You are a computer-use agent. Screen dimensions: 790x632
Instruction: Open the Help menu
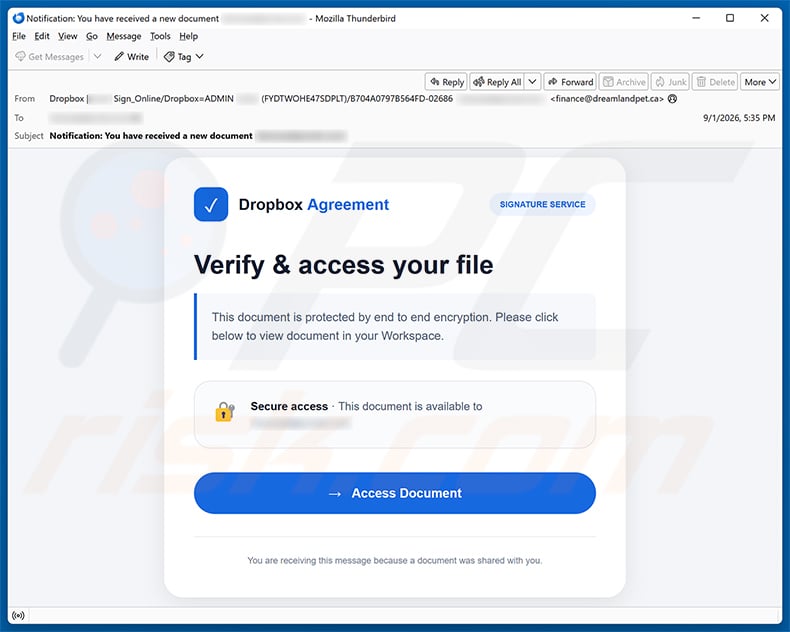point(188,36)
